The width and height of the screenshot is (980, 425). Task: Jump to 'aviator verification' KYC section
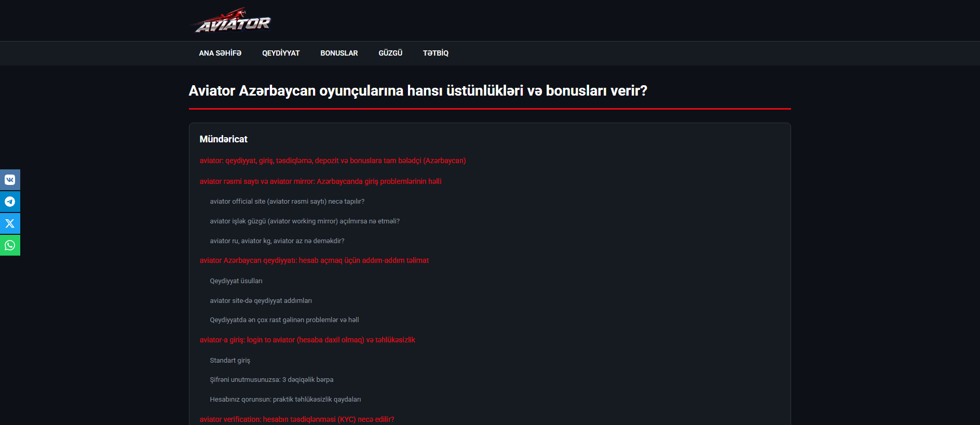click(297, 419)
